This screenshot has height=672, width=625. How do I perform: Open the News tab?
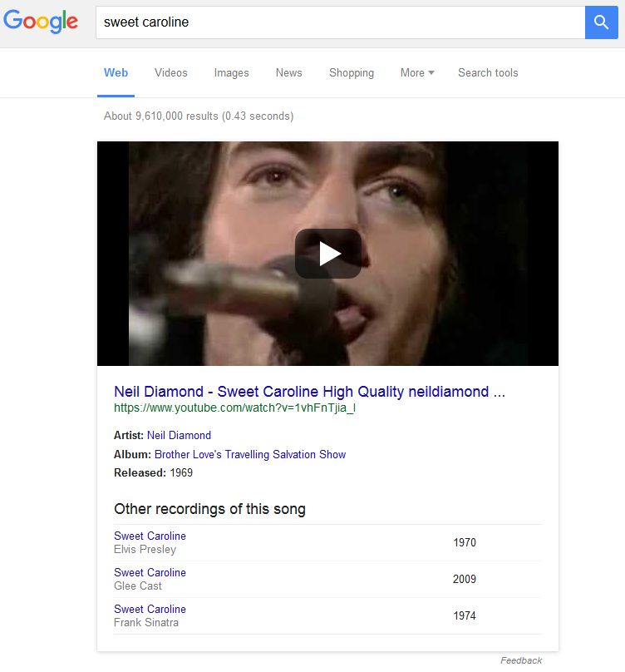coord(289,73)
